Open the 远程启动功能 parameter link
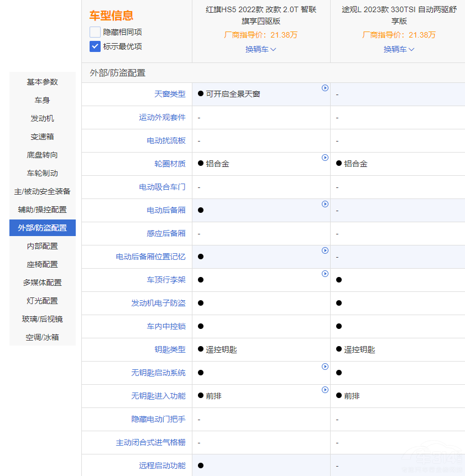 162,466
